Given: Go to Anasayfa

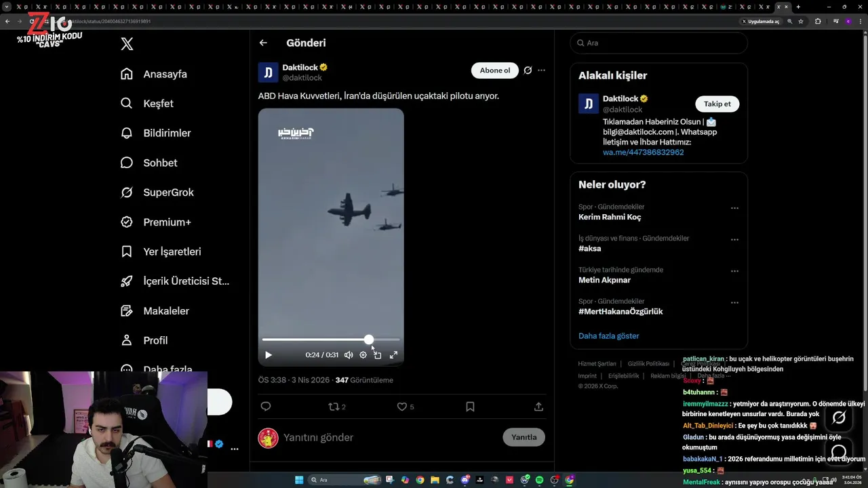Looking at the screenshot, I should coord(154,74).
